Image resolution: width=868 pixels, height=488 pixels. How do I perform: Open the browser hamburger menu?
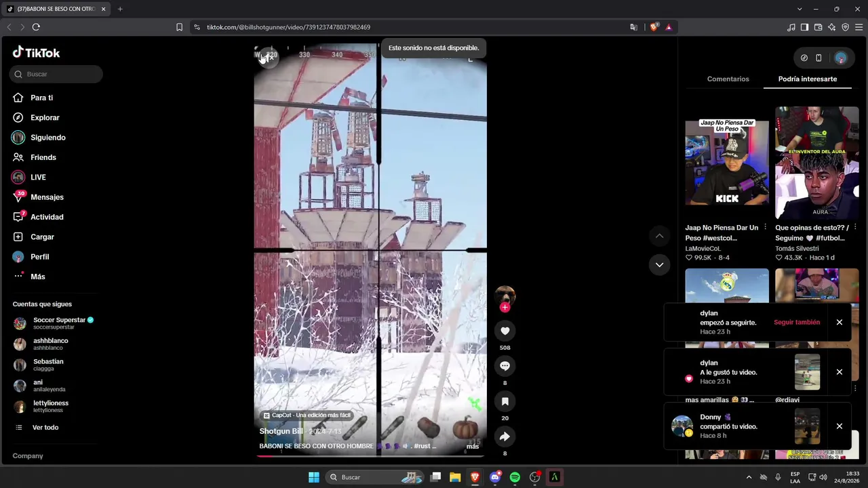click(x=859, y=27)
